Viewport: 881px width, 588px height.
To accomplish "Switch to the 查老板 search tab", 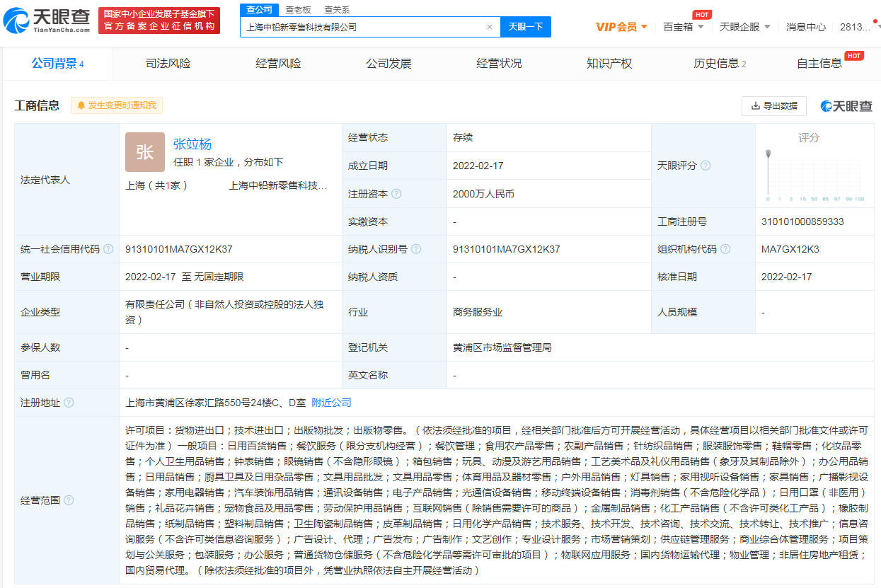I will tap(298, 10).
